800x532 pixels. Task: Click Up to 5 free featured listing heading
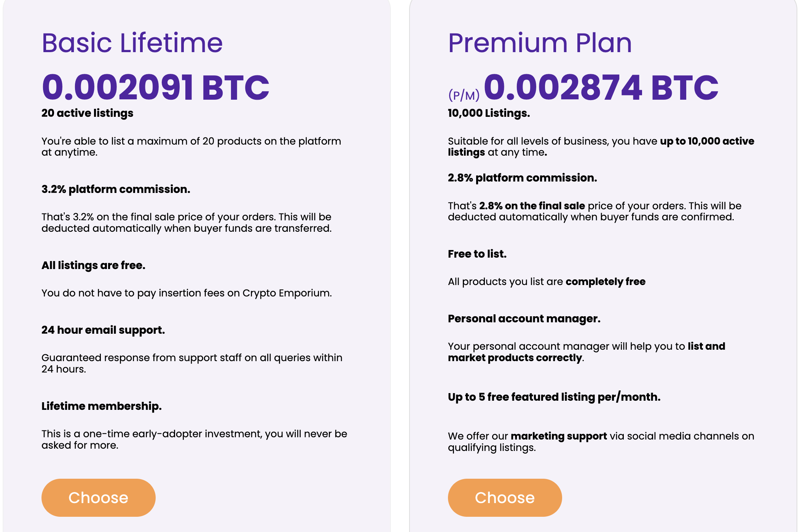coord(554,397)
